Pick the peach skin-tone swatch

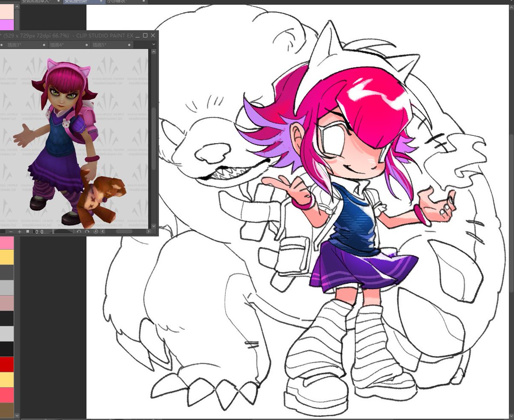pos(7,12)
